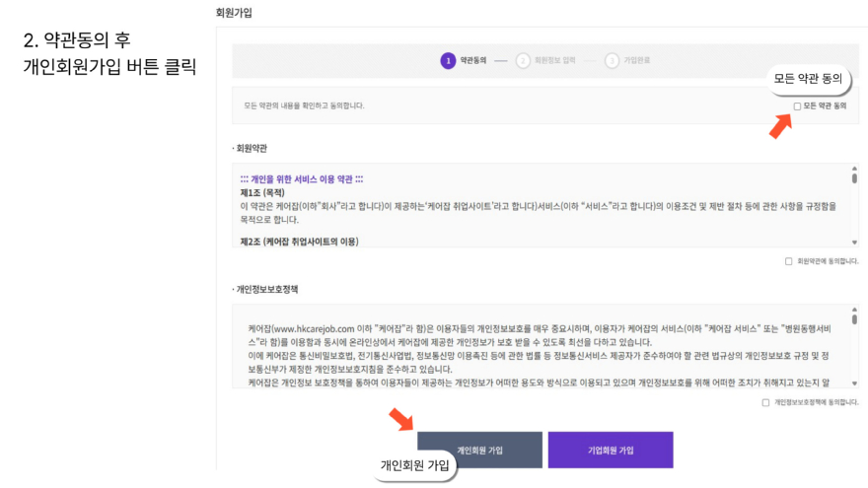
Task: Select the 약관동의 step label
Action: pos(473,60)
